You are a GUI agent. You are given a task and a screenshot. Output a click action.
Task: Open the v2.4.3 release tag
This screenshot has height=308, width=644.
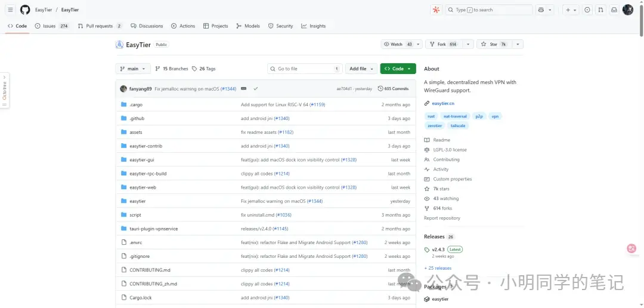438,249
